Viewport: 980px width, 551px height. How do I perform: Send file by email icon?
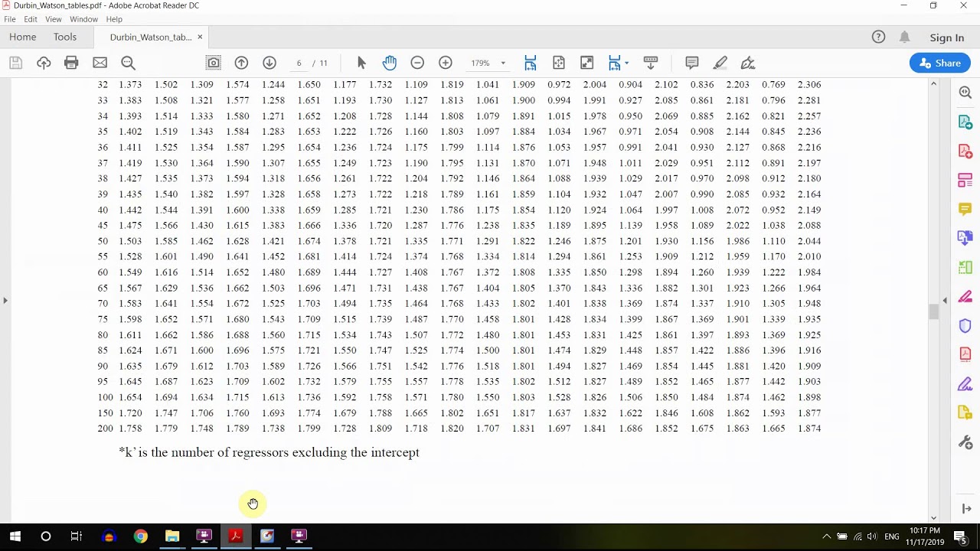point(100,63)
